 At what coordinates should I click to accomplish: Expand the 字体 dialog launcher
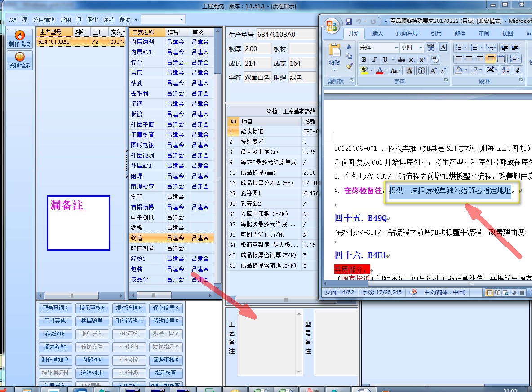[x=446, y=80]
